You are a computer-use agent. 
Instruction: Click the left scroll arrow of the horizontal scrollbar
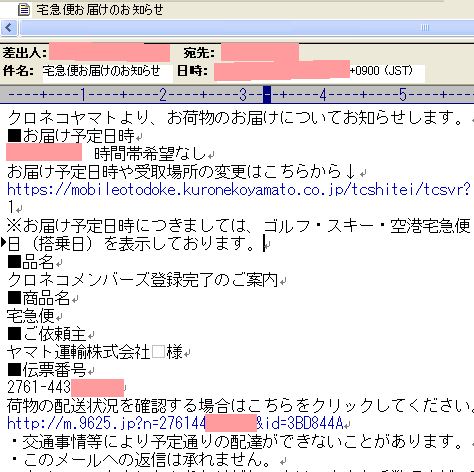pos(9,28)
